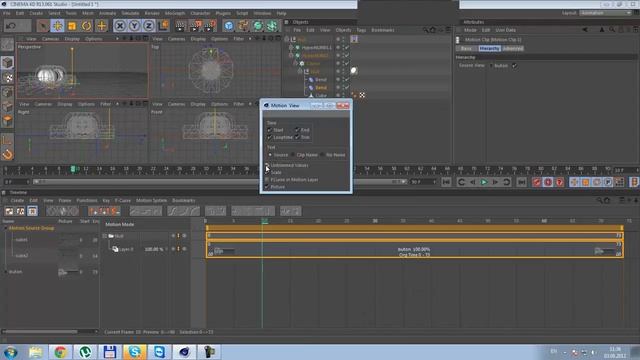Click the Autokeying red circle button

548,182
